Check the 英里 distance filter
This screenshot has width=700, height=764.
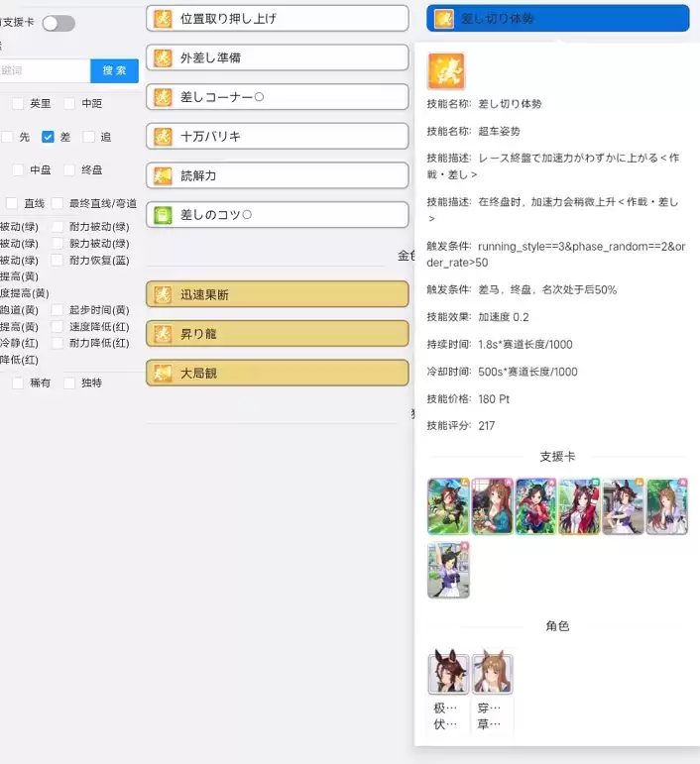[18, 104]
